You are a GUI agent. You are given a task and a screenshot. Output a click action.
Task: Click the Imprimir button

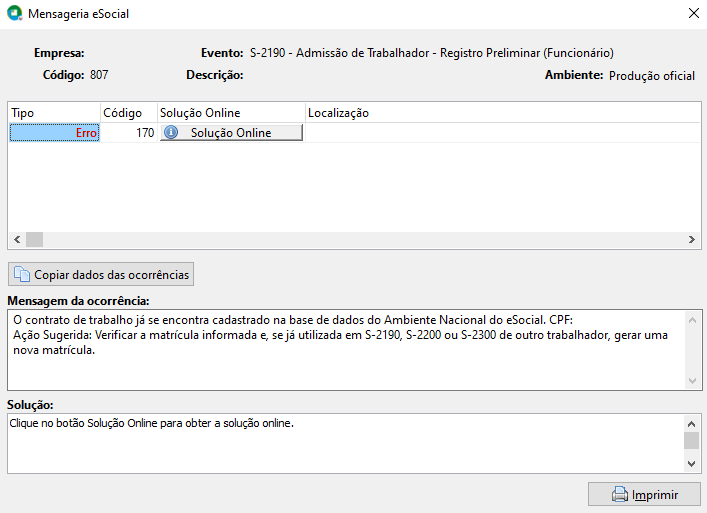point(644,494)
